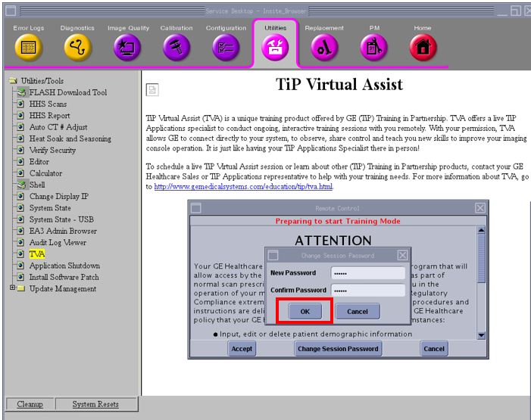This screenshot has width=531, height=420.
Task: Follow the gemedicalsystems.com TVA link
Action: point(243,187)
